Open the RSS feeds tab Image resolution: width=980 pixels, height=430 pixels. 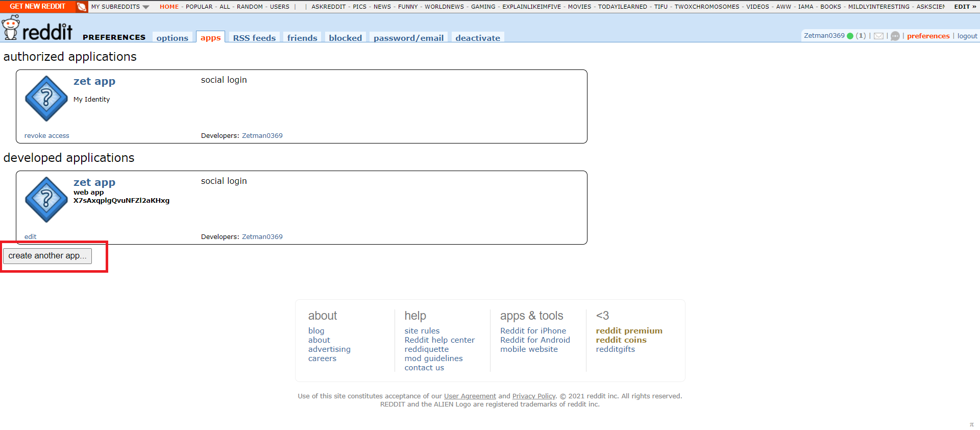(x=254, y=38)
